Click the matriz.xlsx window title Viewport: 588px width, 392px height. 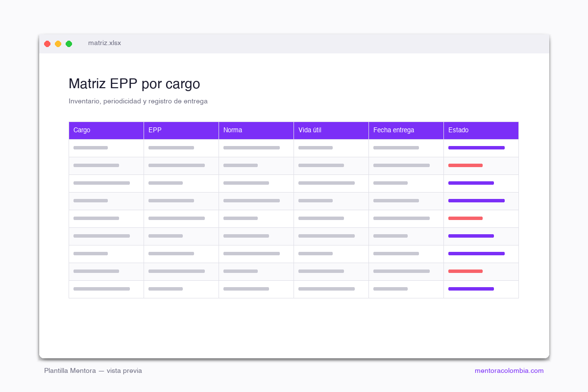[x=104, y=43]
